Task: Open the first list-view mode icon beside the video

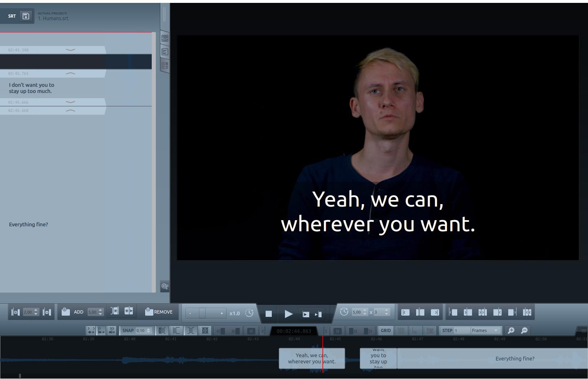Action: click(x=165, y=38)
